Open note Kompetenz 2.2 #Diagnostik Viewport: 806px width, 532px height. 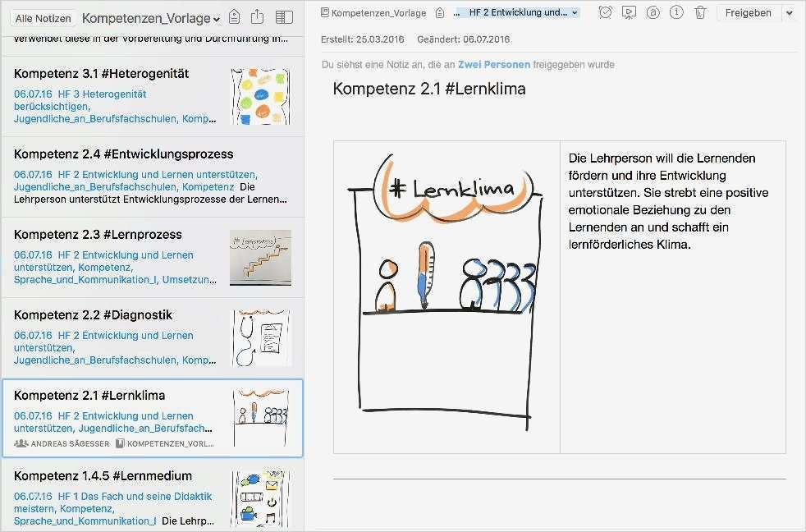coord(153,337)
